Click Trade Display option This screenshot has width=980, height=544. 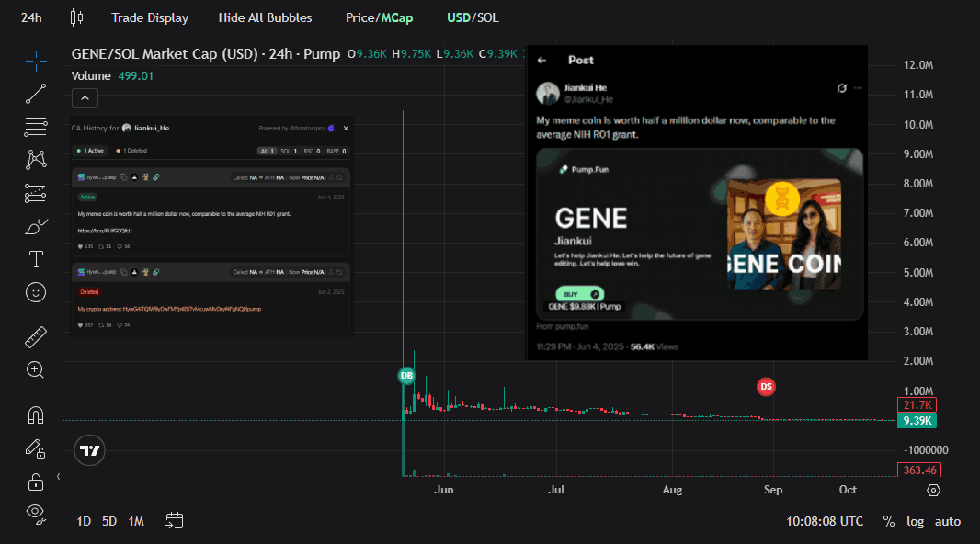tap(150, 17)
